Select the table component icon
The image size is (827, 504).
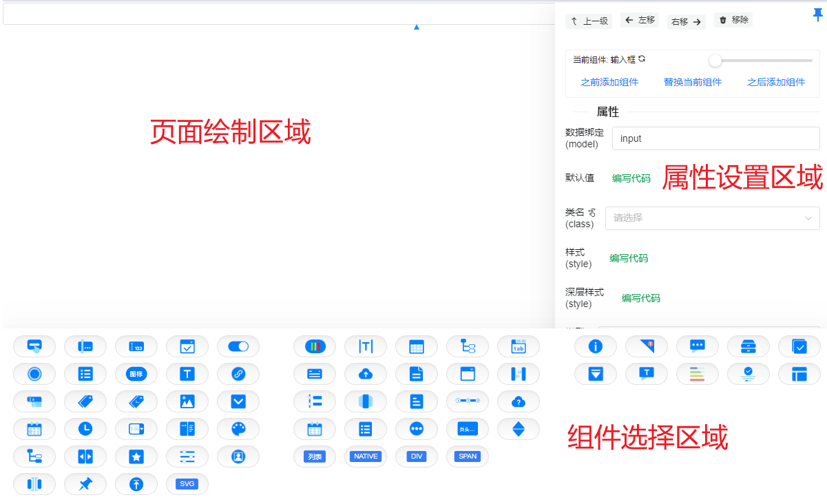tap(417, 346)
